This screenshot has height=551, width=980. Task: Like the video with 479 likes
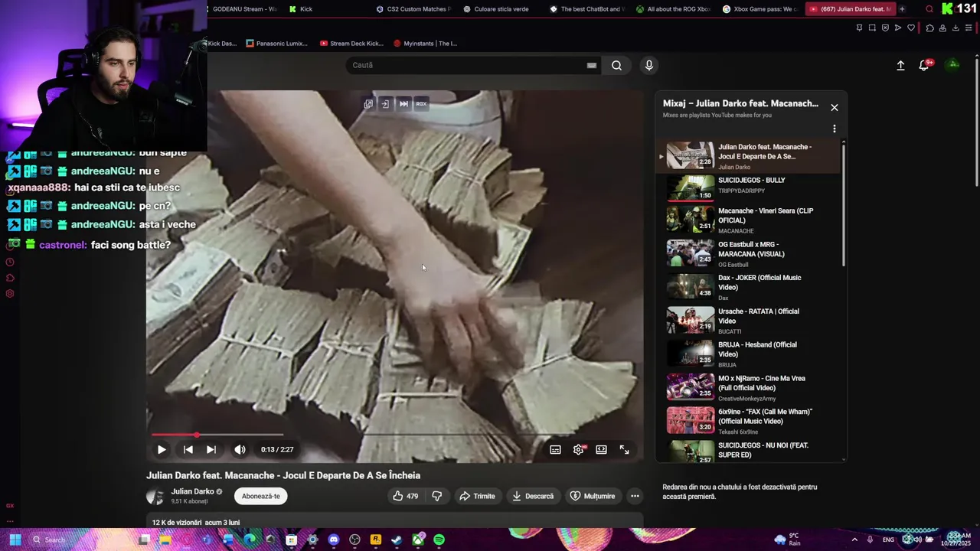tap(406, 496)
